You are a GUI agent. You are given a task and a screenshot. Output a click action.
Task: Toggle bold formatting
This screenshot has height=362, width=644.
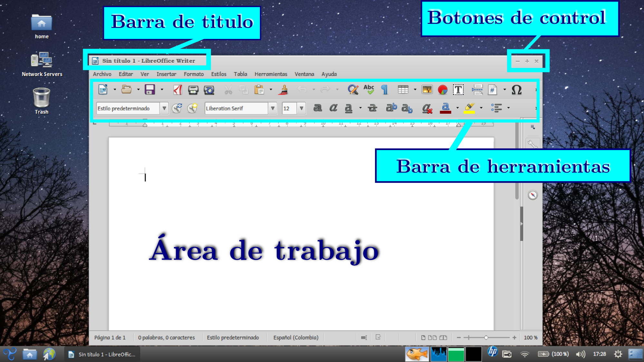point(318,108)
